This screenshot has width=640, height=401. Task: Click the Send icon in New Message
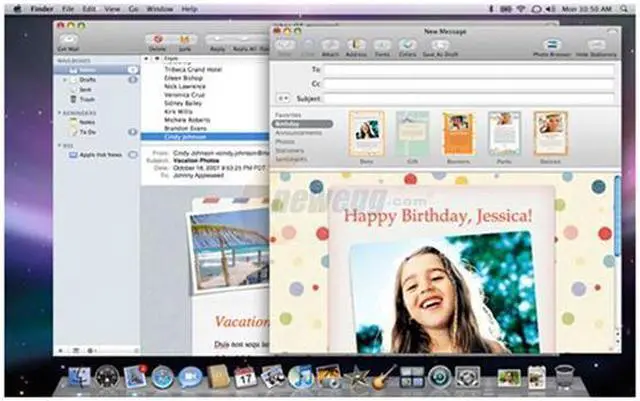[x=285, y=47]
